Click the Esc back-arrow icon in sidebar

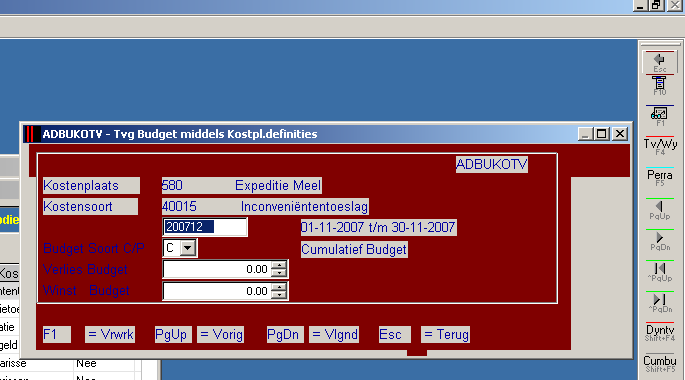[x=660, y=62]
